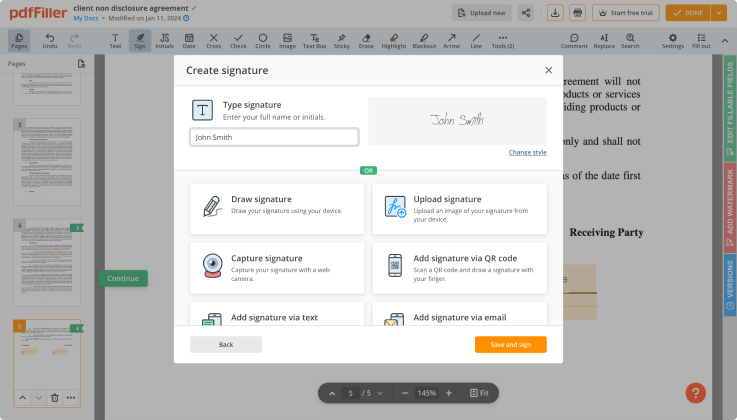
Task: Select the Erase tool
Action: click(366, 40)
